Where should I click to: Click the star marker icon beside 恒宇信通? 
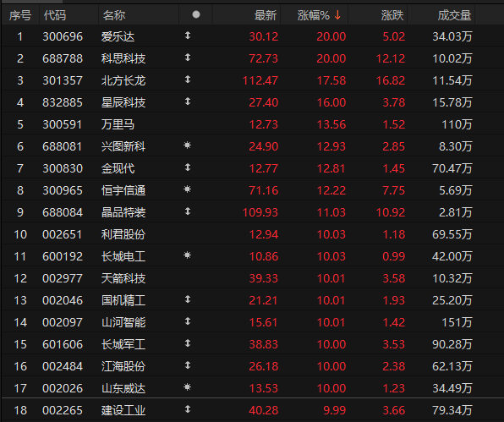pyautogui.click(x=187, y=189)
